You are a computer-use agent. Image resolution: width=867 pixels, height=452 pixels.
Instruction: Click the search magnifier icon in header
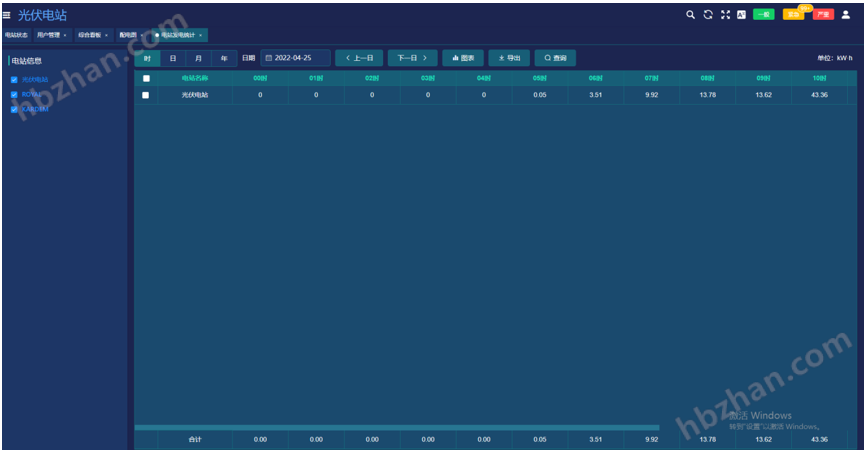(x=690, y=15)
